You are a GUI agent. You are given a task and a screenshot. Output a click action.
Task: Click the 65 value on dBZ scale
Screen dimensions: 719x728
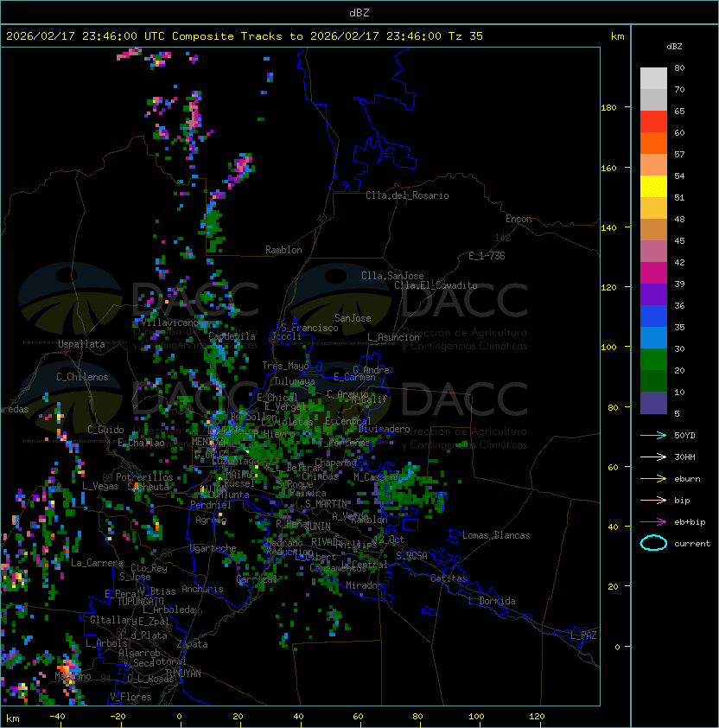pyautogui.click(x=679, y=111)
